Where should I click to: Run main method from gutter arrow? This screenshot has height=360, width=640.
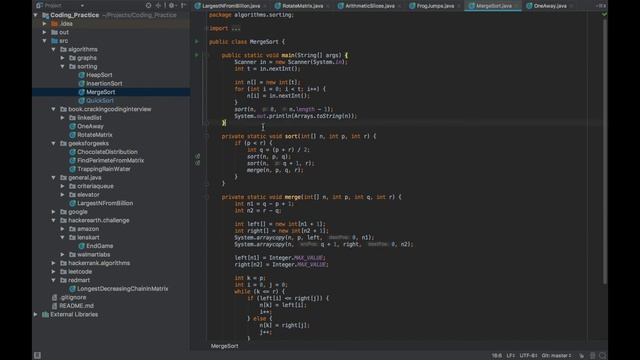pyautogui.click(x=197, y=55)
